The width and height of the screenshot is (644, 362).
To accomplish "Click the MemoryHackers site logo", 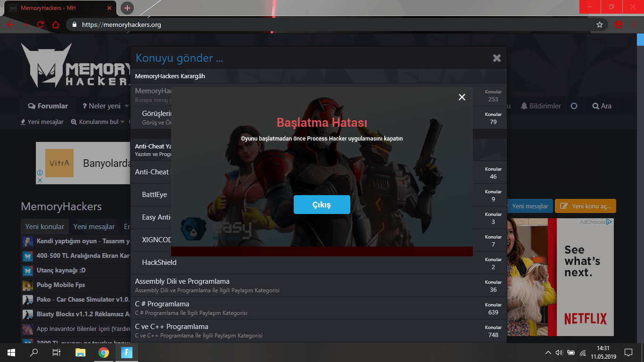I will 75,65.
